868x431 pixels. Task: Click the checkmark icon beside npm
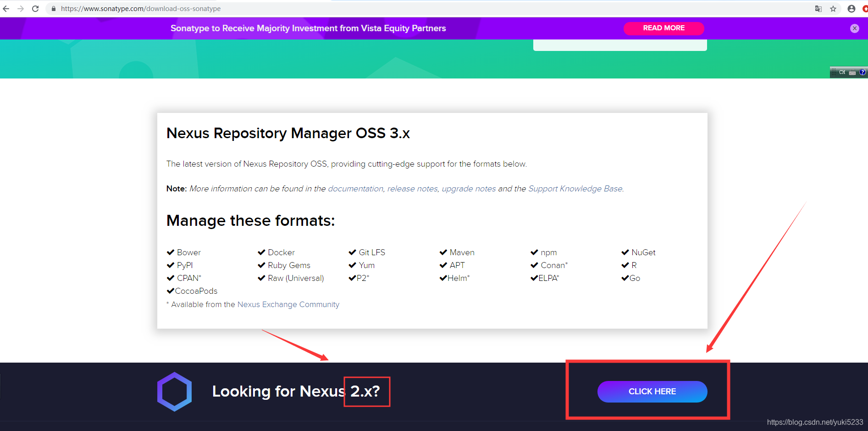pos(534,252)
